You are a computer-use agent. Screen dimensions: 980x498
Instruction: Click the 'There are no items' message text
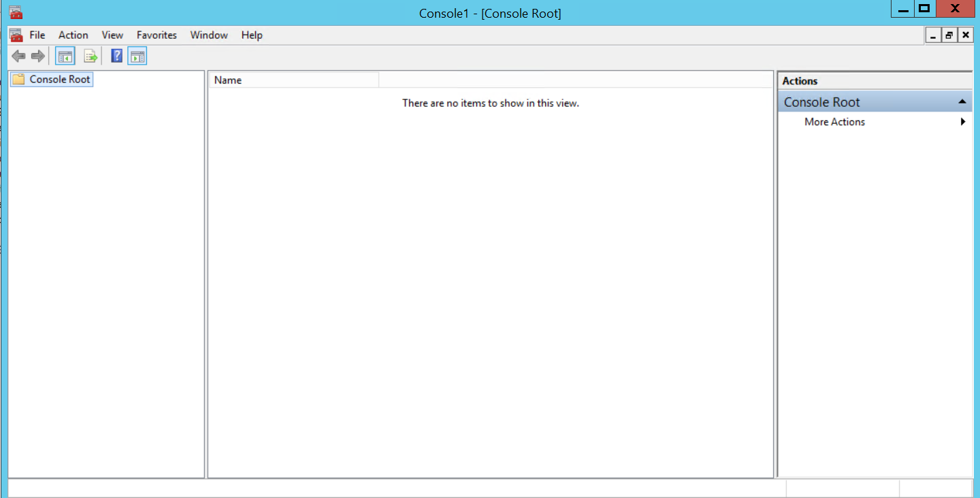[x=490, y=103]
